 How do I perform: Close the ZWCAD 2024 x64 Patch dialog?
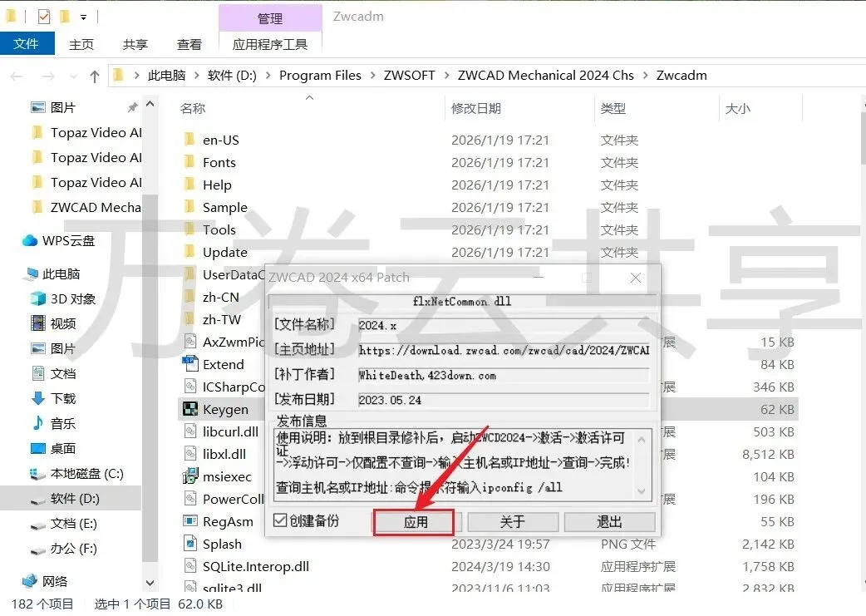click(x=636, y=278)
